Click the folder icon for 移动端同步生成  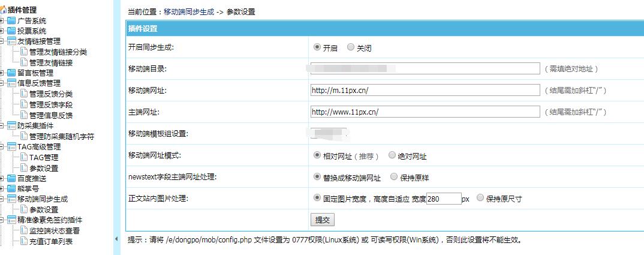click(11, 199)
